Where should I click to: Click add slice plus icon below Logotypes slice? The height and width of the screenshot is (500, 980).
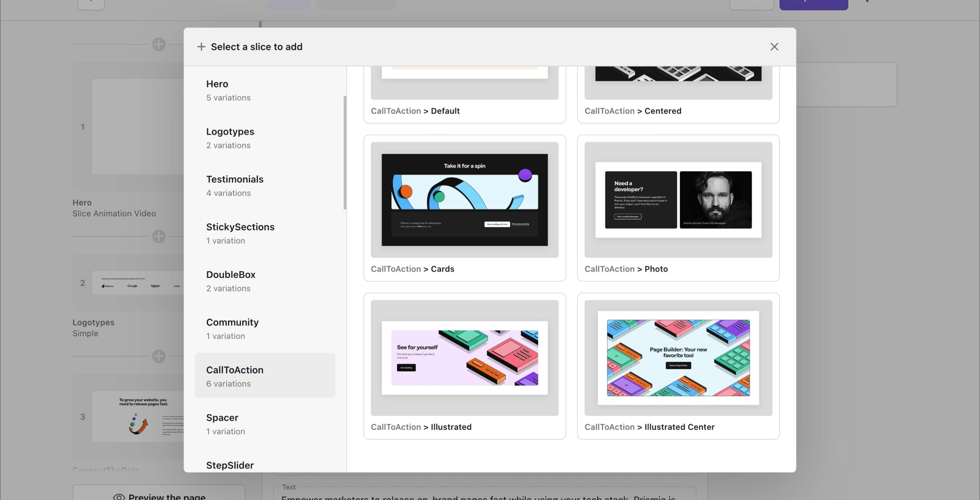click(x=159, y=356)
